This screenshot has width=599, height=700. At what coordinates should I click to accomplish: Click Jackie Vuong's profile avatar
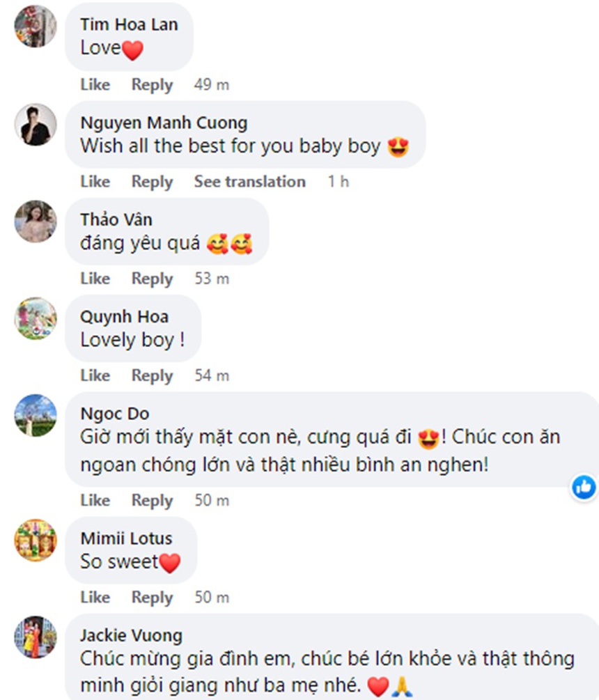pos(36,637)
